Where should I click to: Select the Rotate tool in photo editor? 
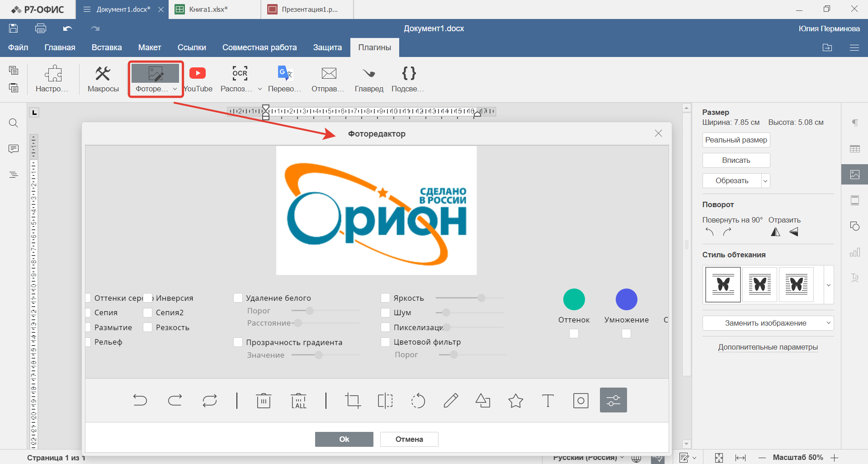(x=418, y=400)
